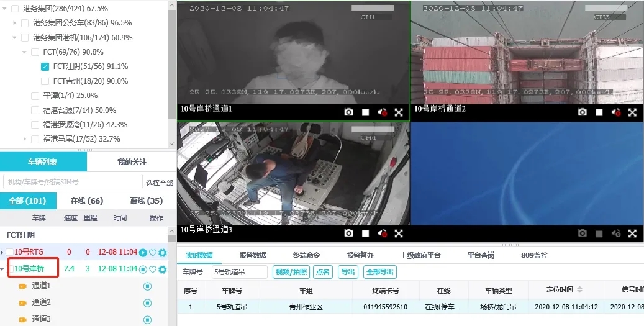Collapse the 10号岸桥 channel list

point(2,269)
